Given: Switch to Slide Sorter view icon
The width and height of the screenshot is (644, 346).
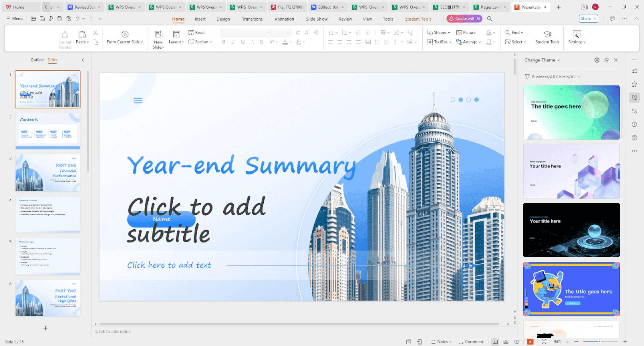Looking at the screenshot, I should coord(505,342).
